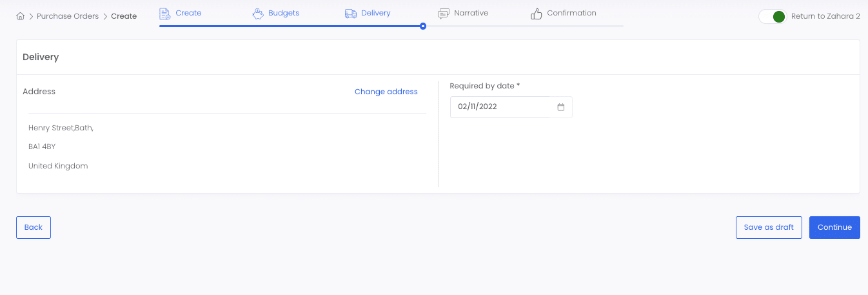Click the Continue button
868x295 pixels.
(834, 227)
